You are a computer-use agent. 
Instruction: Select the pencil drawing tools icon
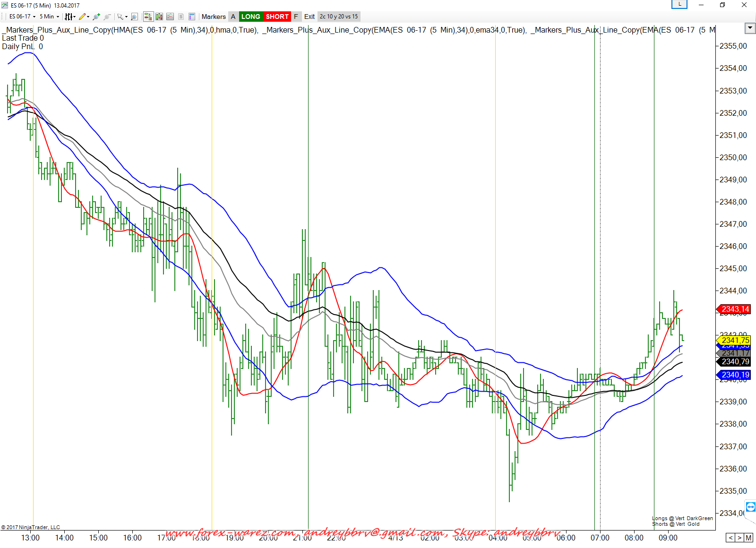[x=83, y=17]
